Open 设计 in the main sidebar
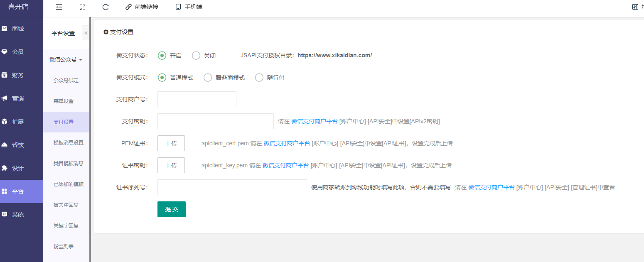Screen dimensions: 644x262 tap(22, 168)
